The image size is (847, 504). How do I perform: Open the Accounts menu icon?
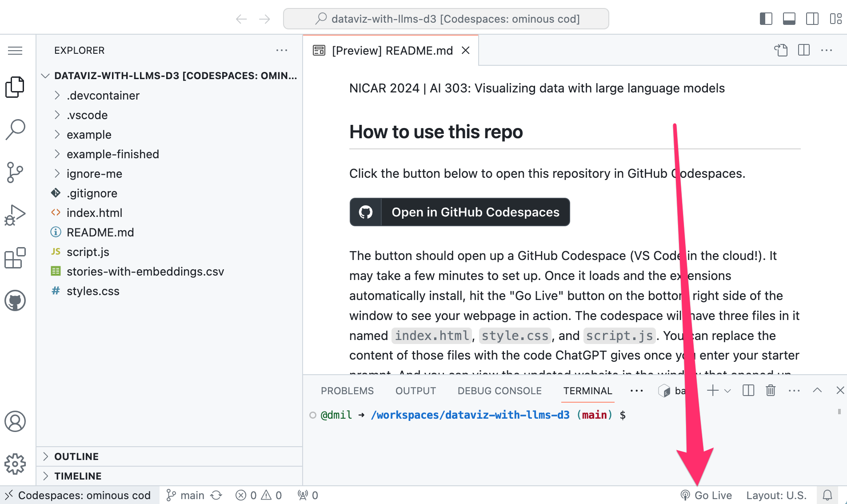pos(15,421)
